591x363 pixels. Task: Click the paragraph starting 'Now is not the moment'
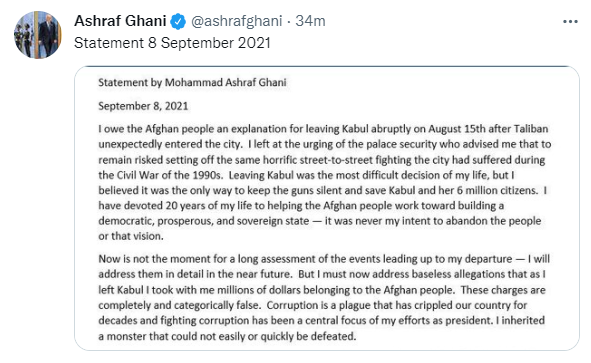(324, 297)
